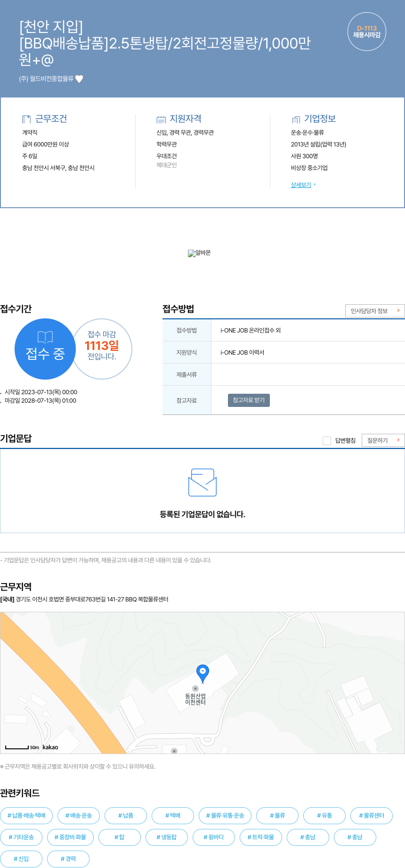Click the envelope icon in 기업문답
The image size is (405, 868).
pyautogui.click(x=202, y=482)
